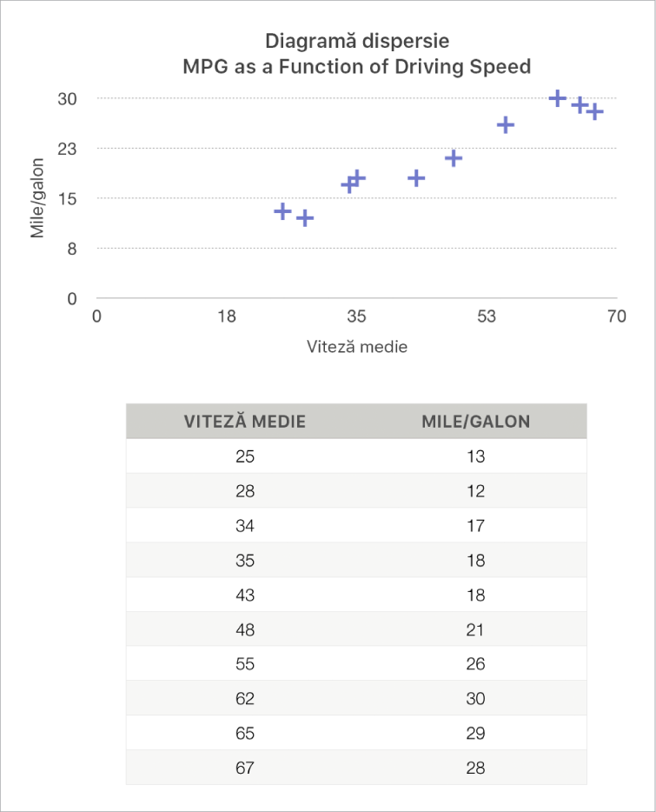Screen dimensions: 656x812
Task: Select the highest data point at 30 MPG
Action: click(x=557, y=98)
